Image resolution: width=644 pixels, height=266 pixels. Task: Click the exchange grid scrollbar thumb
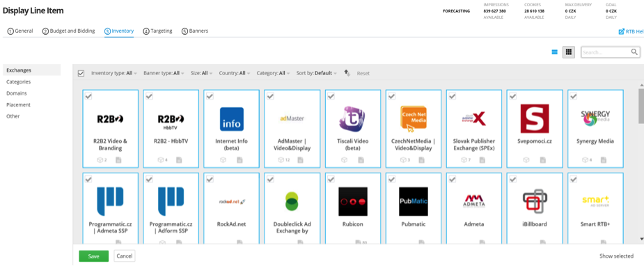coord(641,107)
